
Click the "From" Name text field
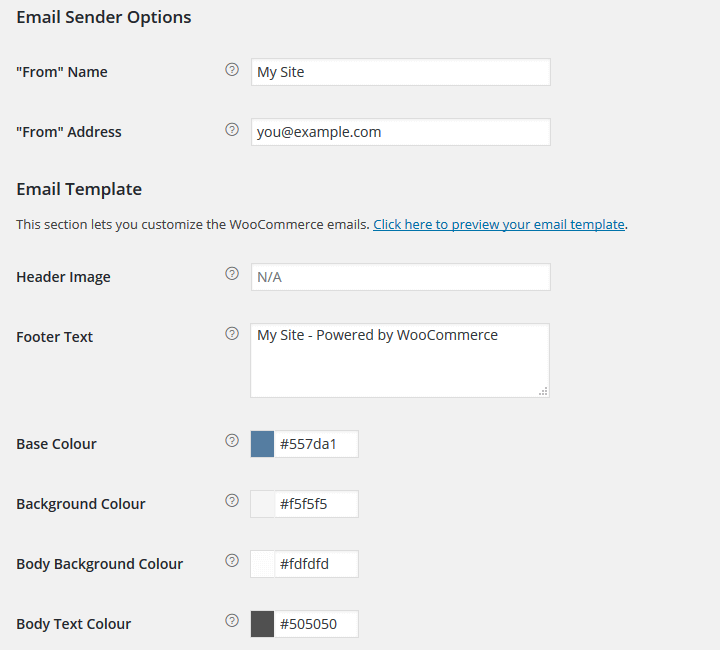point(400,72)
